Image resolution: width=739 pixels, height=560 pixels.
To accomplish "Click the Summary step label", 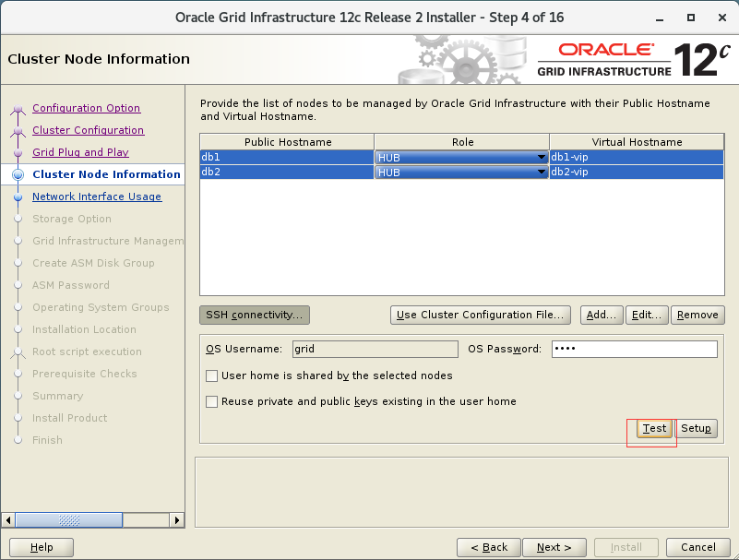I will click(x=58, y=396).
